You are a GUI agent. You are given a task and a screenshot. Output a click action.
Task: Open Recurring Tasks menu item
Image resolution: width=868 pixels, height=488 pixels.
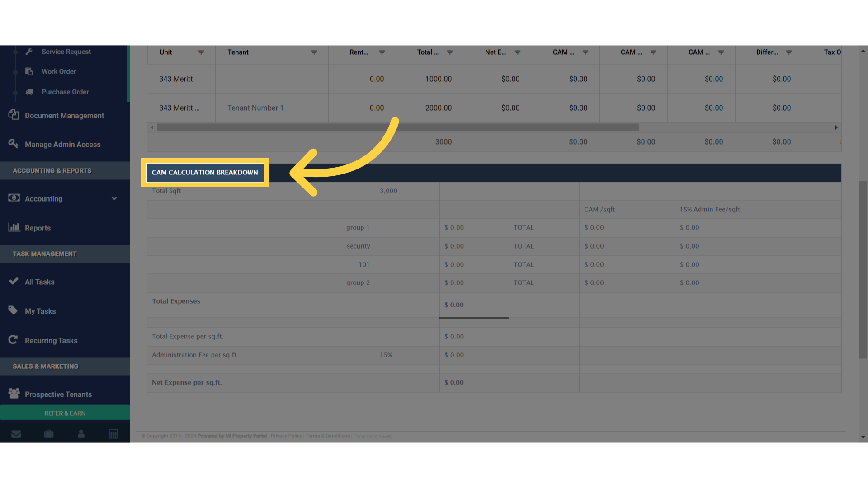coord(51,341)
